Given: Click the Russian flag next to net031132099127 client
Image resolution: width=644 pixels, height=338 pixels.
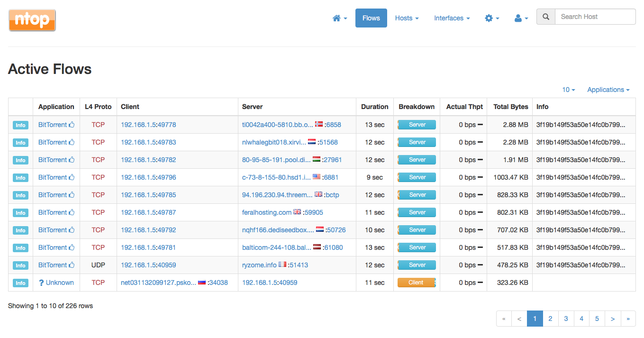Looking at the screenshot, I should 202,282.
